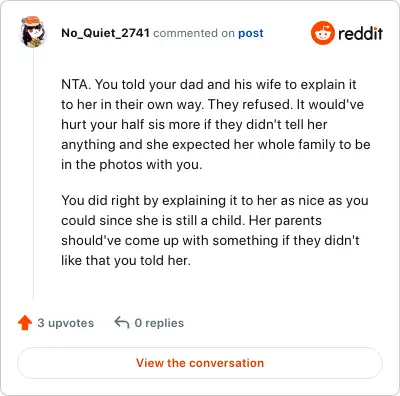This screenshot has width=400, height=396.
Task: Click the "reddit" wordmark text
Action: (x=360, y=33)
